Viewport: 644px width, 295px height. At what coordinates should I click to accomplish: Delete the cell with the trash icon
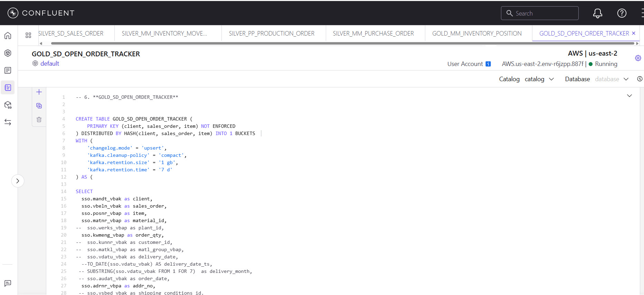[x=39, y=120]
